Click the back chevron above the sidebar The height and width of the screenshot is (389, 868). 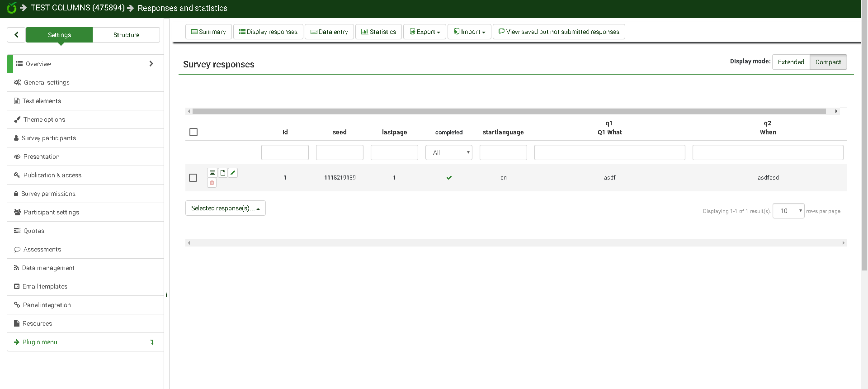tap(16, 35)
